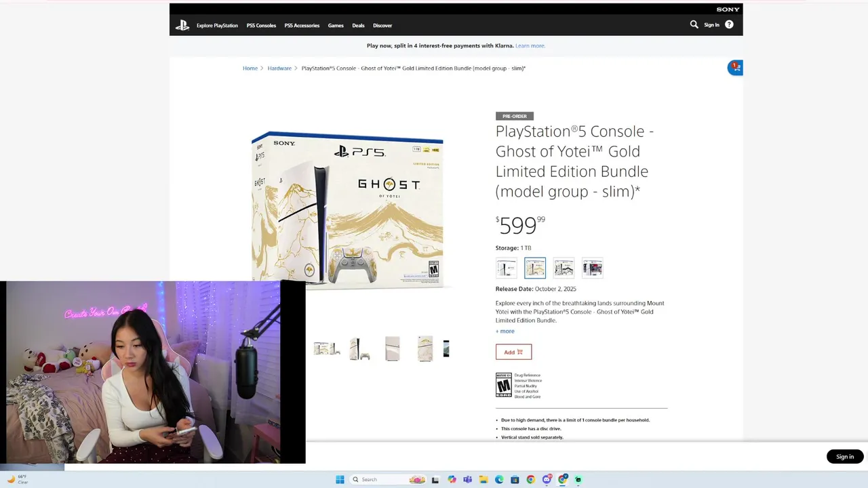The width and height of the screenshot is (868, 488).
Task: Open the Windows Start button
Action: 340,479
